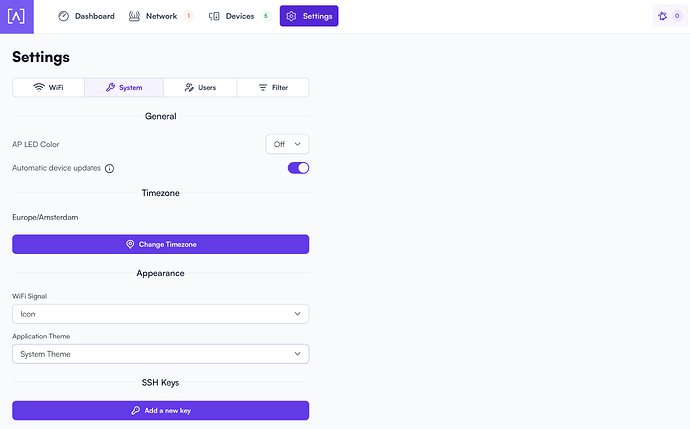Open the Application Theme dropdown
The width and height of the screenshot is (690, 429).
coord(161,354)
